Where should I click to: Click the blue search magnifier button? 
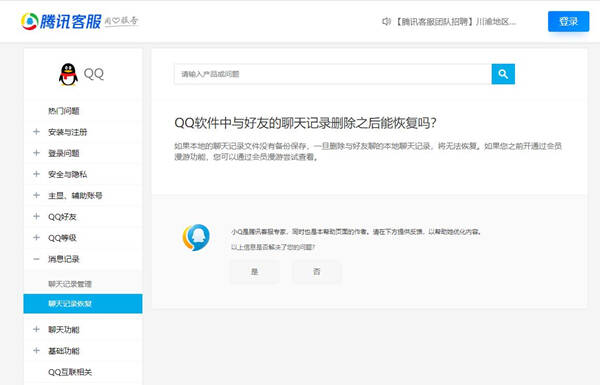pyautogui.click(x=503, y=74)
